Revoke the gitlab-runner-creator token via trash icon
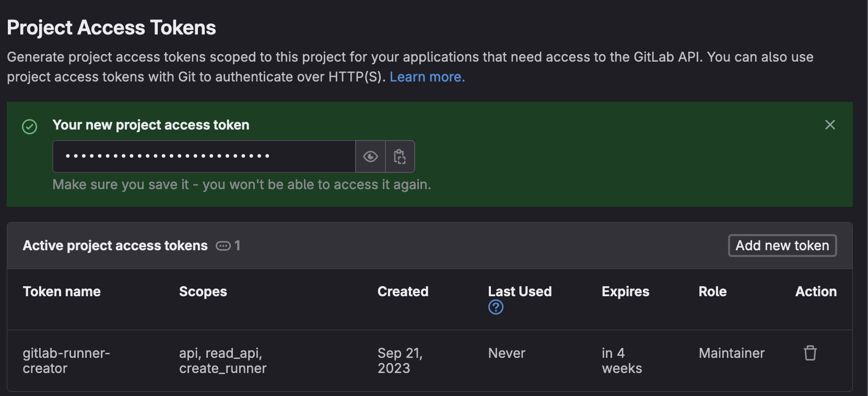 tap(810, 353)
